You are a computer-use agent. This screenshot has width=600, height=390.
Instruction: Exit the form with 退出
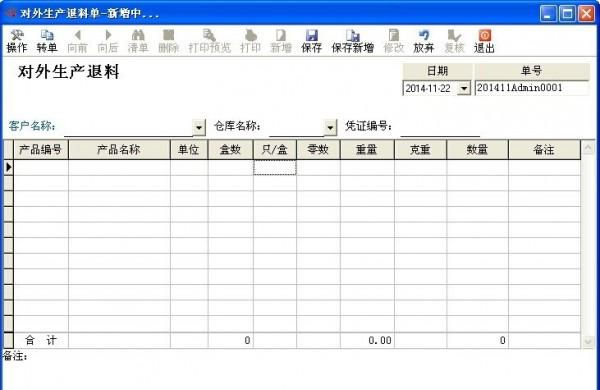[x=484, y=41]
